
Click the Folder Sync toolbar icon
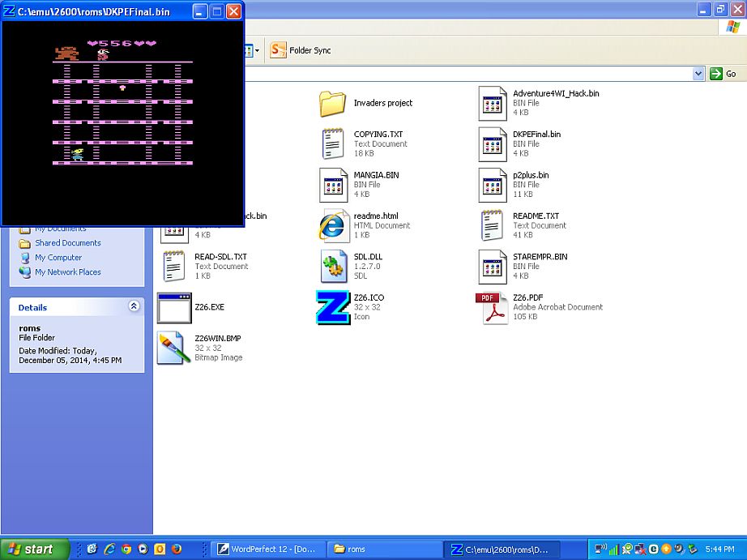278,50
